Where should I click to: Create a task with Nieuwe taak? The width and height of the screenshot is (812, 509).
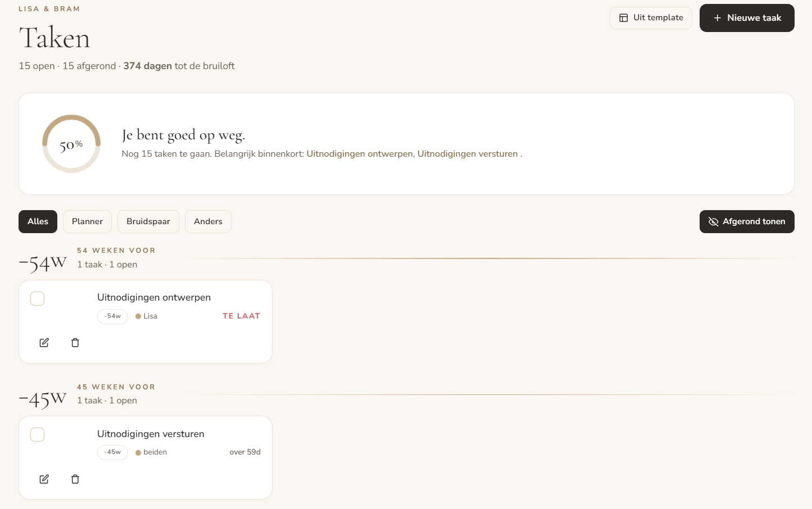[x=747, y=18]
